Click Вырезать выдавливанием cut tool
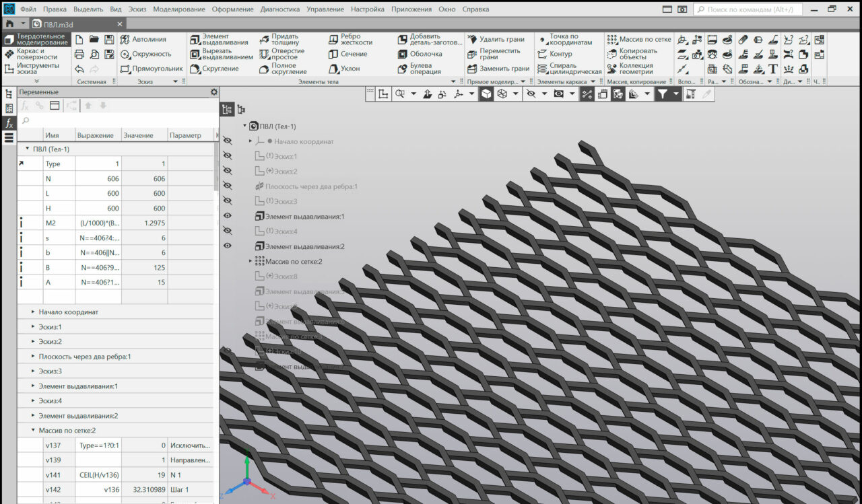The height and width of the screenshot is (504, 862). (x=221, y=54)
